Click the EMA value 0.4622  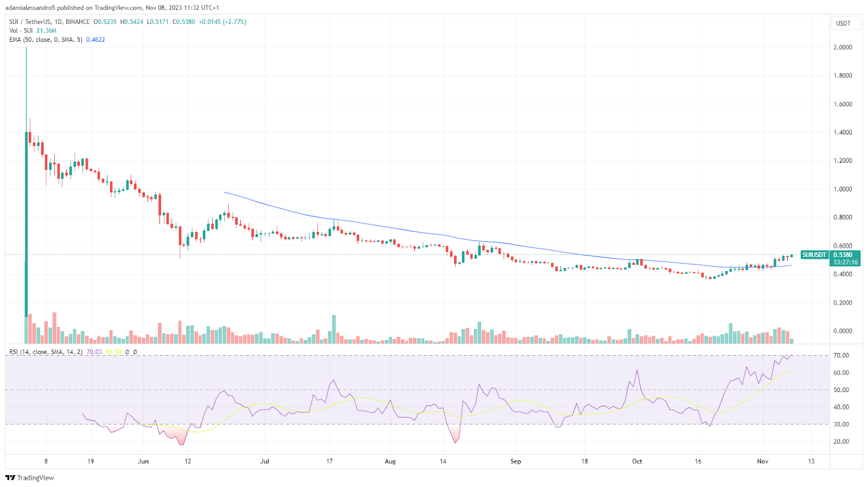click(95, 40)
